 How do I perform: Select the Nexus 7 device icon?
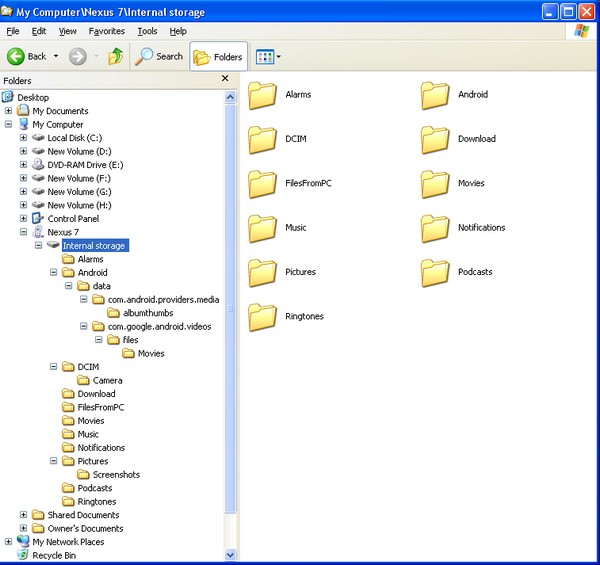pos(38,232)
